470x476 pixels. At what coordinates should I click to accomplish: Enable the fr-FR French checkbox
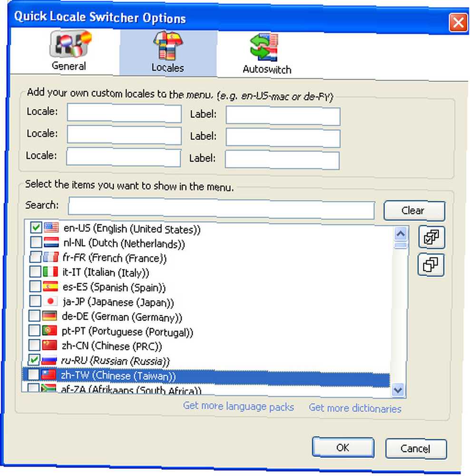point(36,257)
